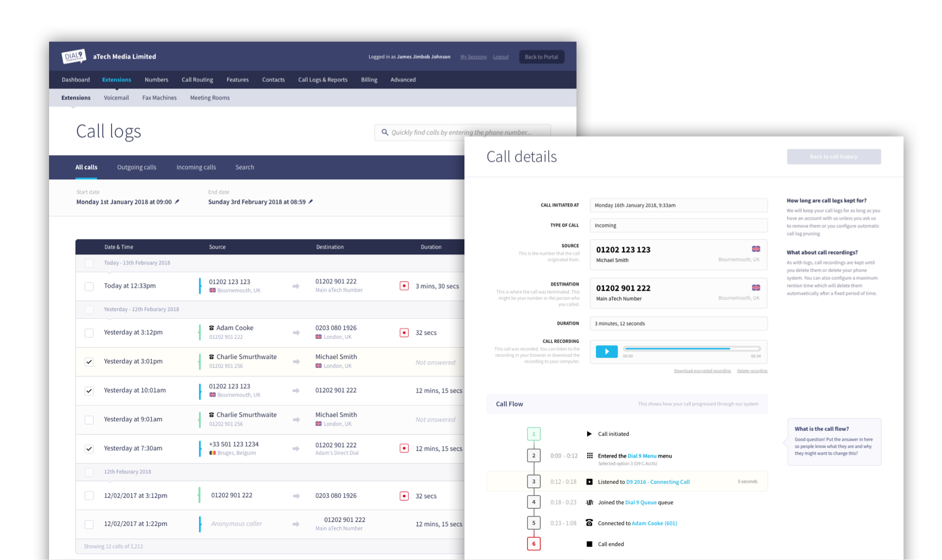The width and height of the screenshot is (942, 560).
Task: Uncheck the Yesterday at 10:01am call
Action: 89,391
